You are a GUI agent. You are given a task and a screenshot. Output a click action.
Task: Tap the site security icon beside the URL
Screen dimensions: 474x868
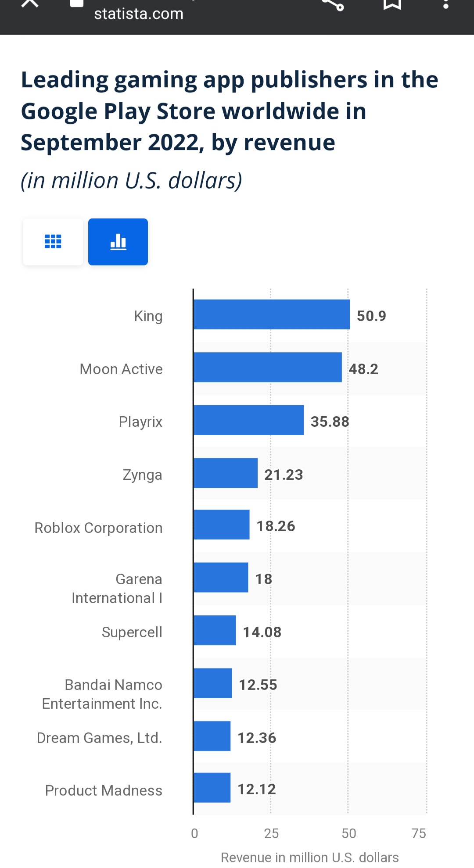point(77,4)
